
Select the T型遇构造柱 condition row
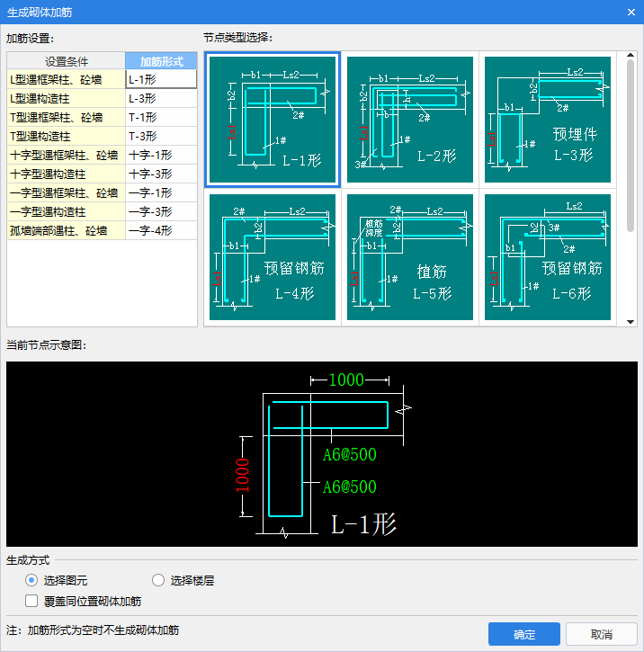tap(66, 136)
